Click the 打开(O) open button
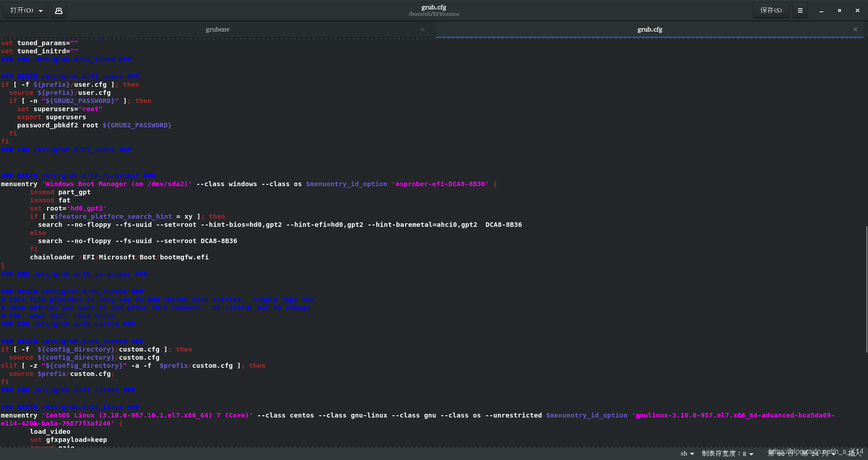868x460 pixels. pos(22,10)
